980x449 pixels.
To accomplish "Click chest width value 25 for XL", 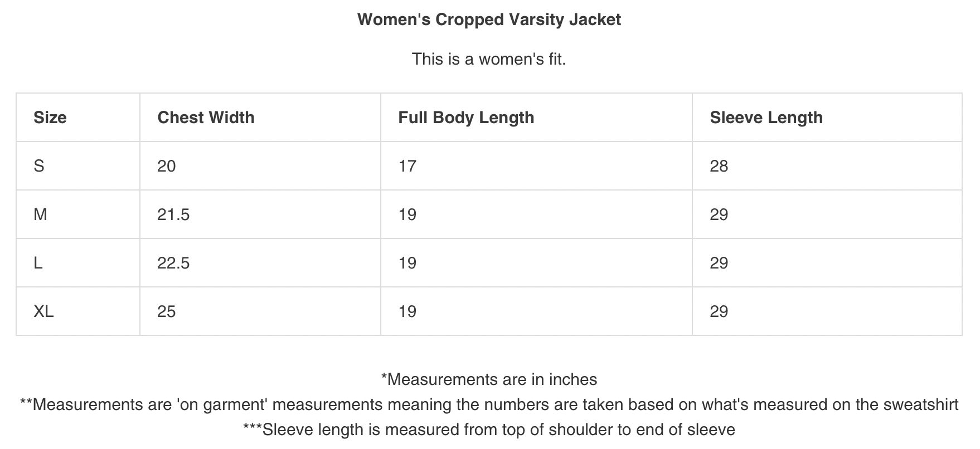I will (x=167, y=311).
